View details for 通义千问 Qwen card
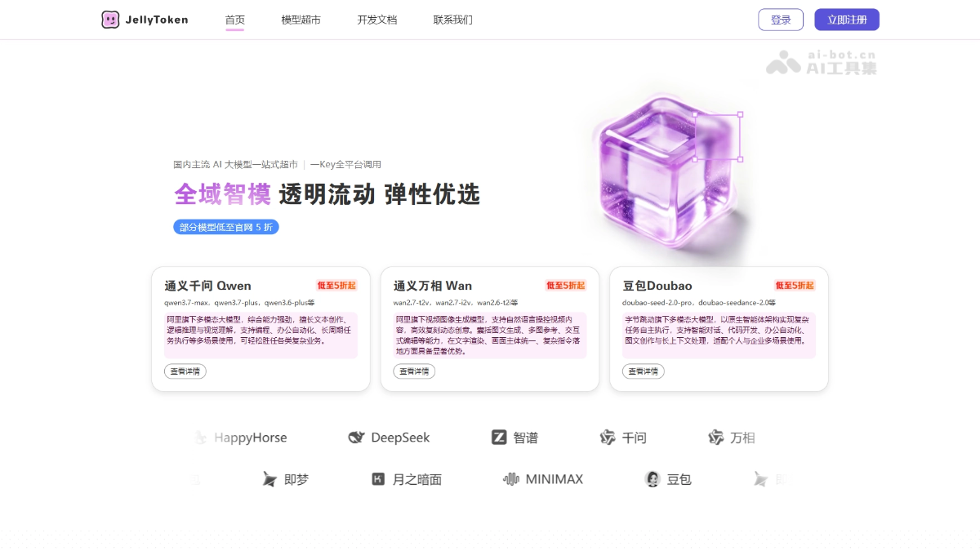Viewport: 980px width, 551px height. point(185,371)
